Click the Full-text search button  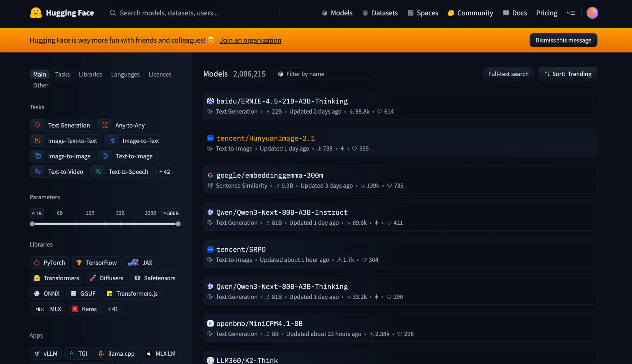click(508, 74)
